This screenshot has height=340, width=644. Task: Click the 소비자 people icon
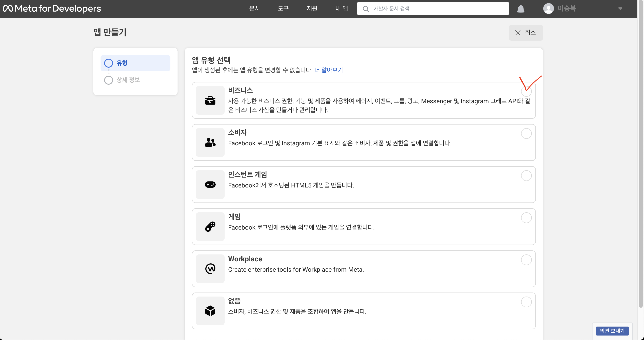[210, 142]
